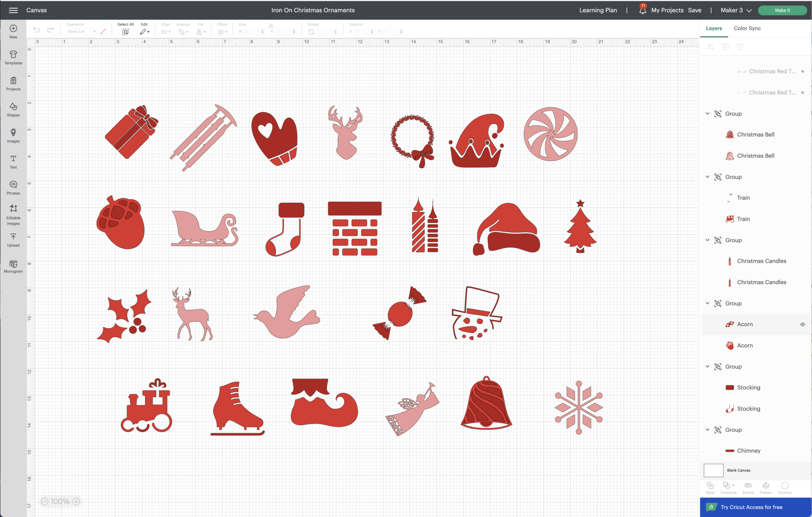The image size is (812, 517).
Task: Select the Text tool
Action: [13, 161]
